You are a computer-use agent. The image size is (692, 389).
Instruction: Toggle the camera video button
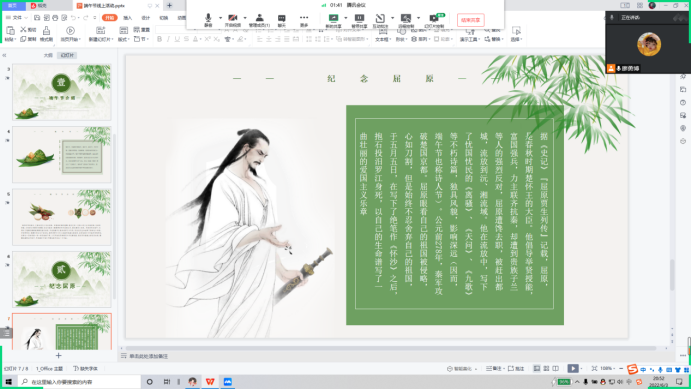(233, 20)
